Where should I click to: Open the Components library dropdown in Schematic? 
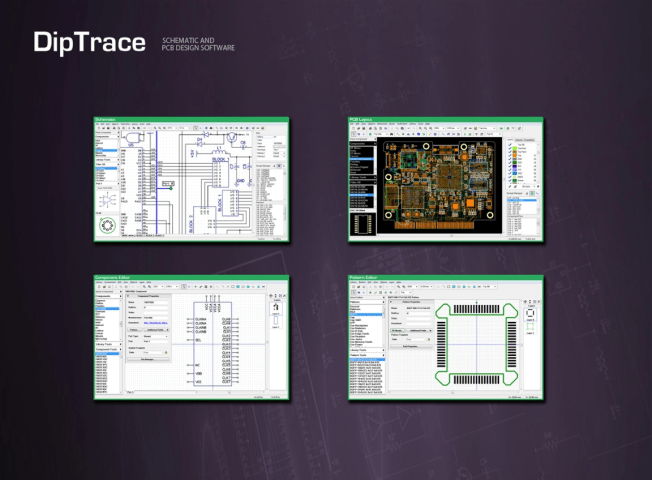pos(106,136)
